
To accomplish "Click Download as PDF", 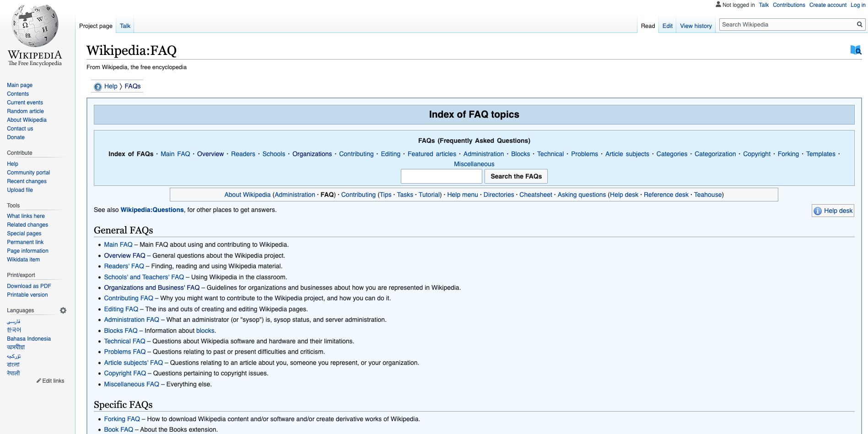I will pos(29,286).
